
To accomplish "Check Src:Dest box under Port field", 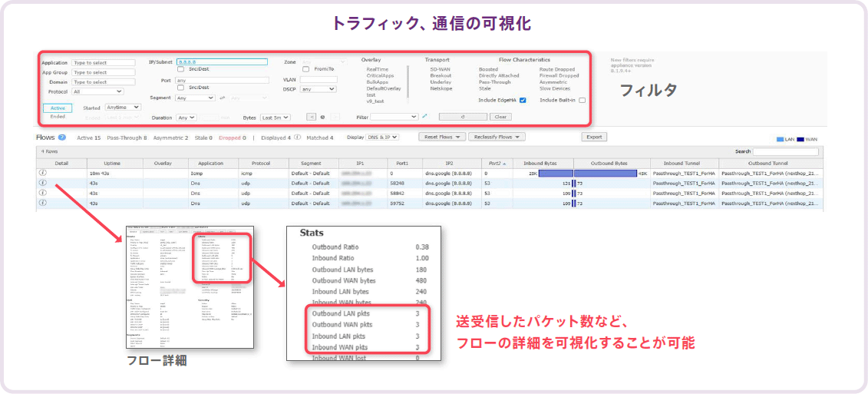I will click(x=180, y=88).
